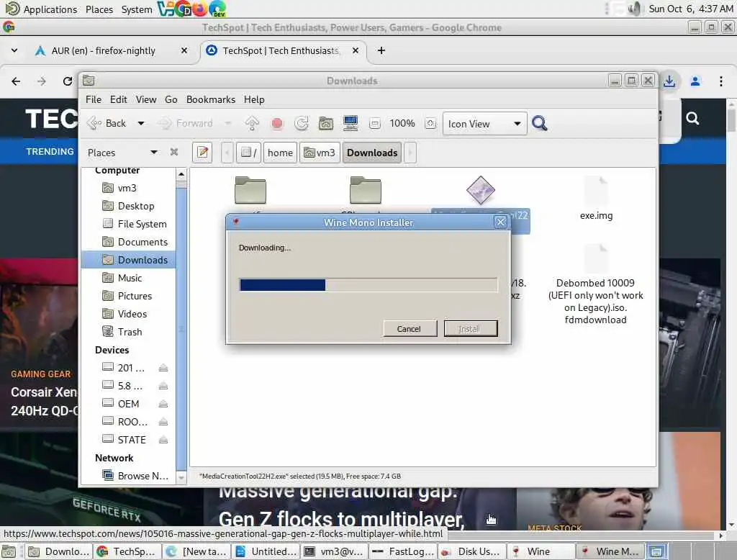Click the clock in top panel
This screenshot has width=737, height=560.
pyautogui.click(x=690, y=9)
